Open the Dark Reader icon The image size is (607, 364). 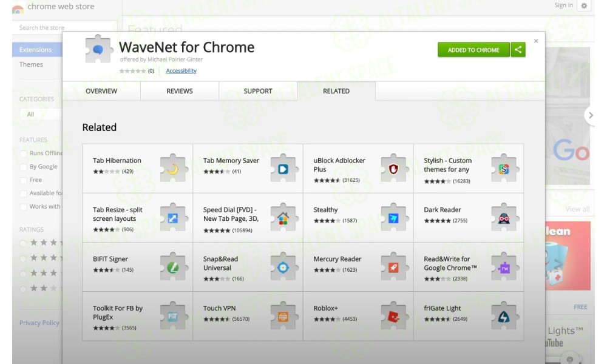[504, 217]
